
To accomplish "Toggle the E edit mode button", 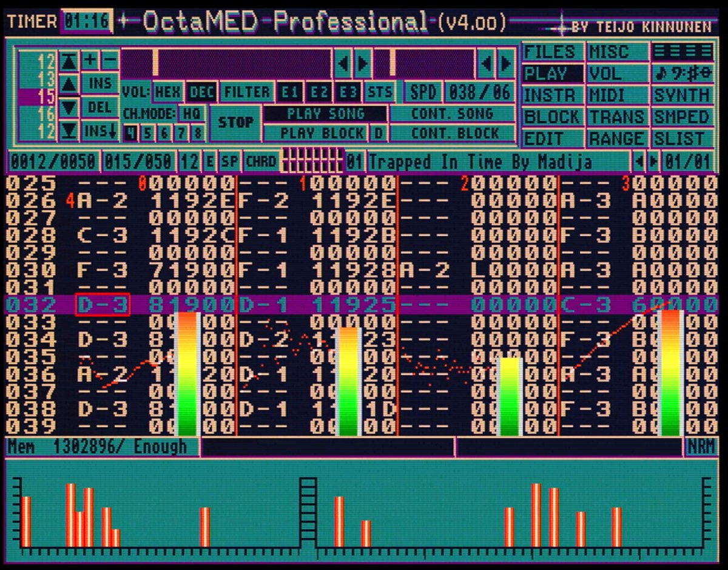I will (x=210, y=161).
